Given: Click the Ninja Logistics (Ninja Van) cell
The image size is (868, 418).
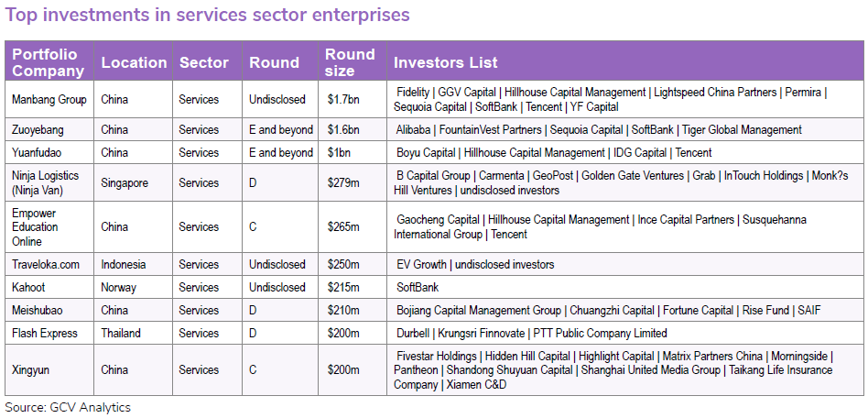Looking at the screenshot, I should point(46,182).
